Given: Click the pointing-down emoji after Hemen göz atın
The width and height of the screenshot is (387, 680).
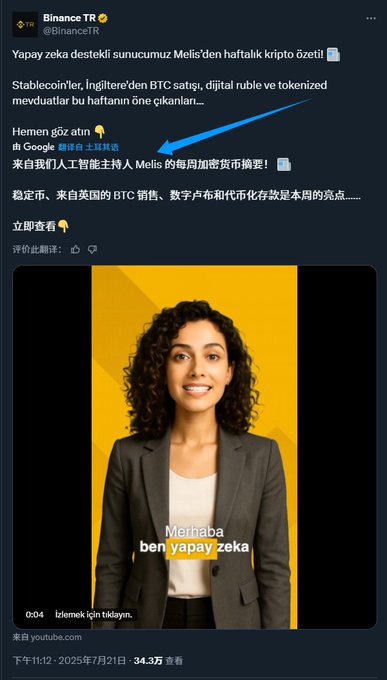Looking at the screenshot, I should (x=100, y=131).
